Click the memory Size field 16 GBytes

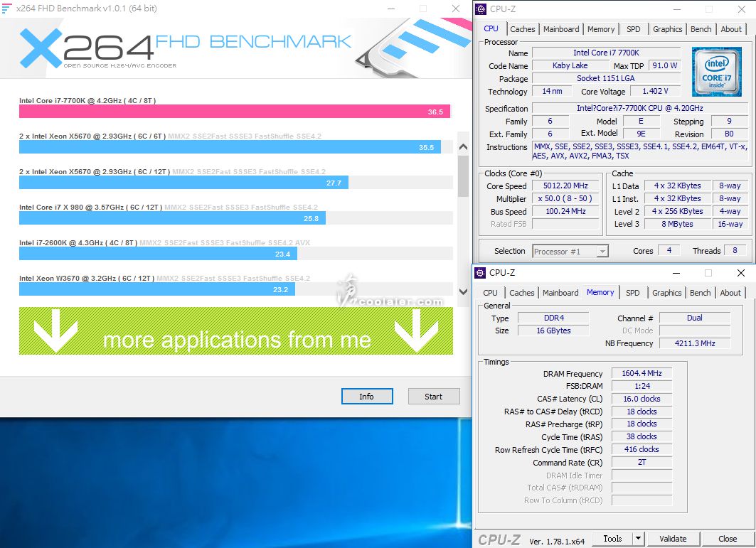point(553,331)
